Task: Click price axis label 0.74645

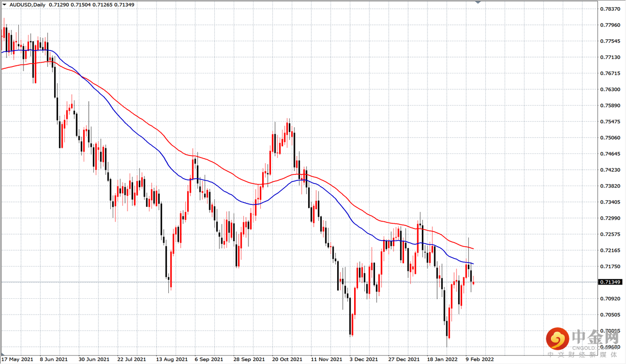Action: pos(610,153)
